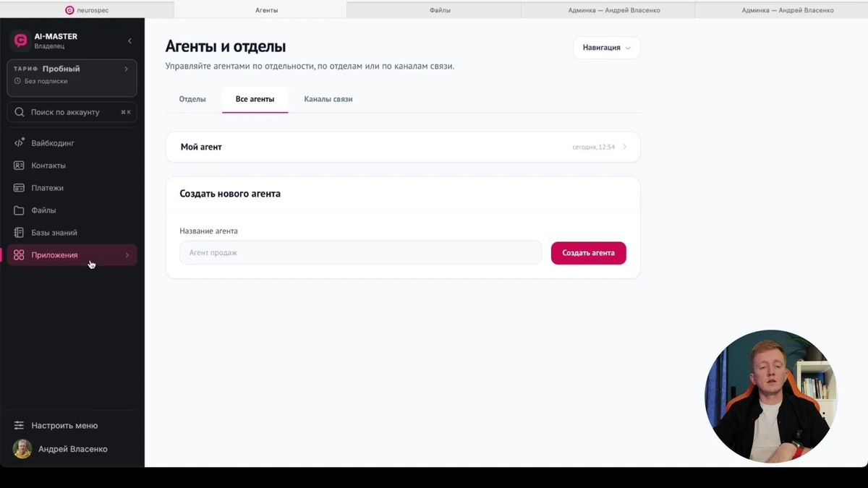The height and width of the screenshot is (488, 868).
Task: Collapse the sidebar with the chevron
Action: coord(129,40)
